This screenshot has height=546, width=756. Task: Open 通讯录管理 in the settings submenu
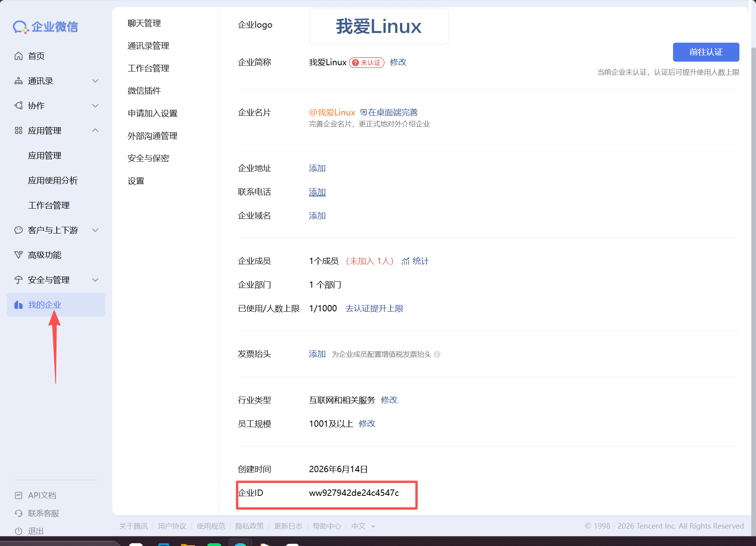(x=149, y=46)
